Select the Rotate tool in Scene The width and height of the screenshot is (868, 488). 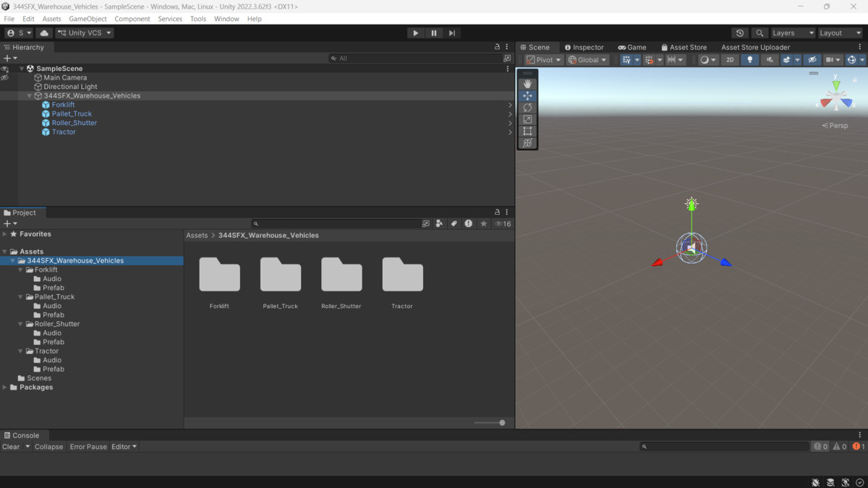point(527,108)
